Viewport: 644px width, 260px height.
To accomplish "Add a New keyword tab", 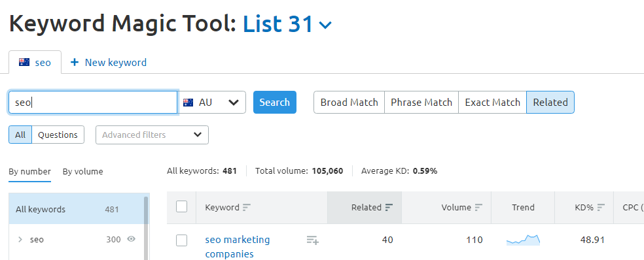I will click(x=109, y=62).
